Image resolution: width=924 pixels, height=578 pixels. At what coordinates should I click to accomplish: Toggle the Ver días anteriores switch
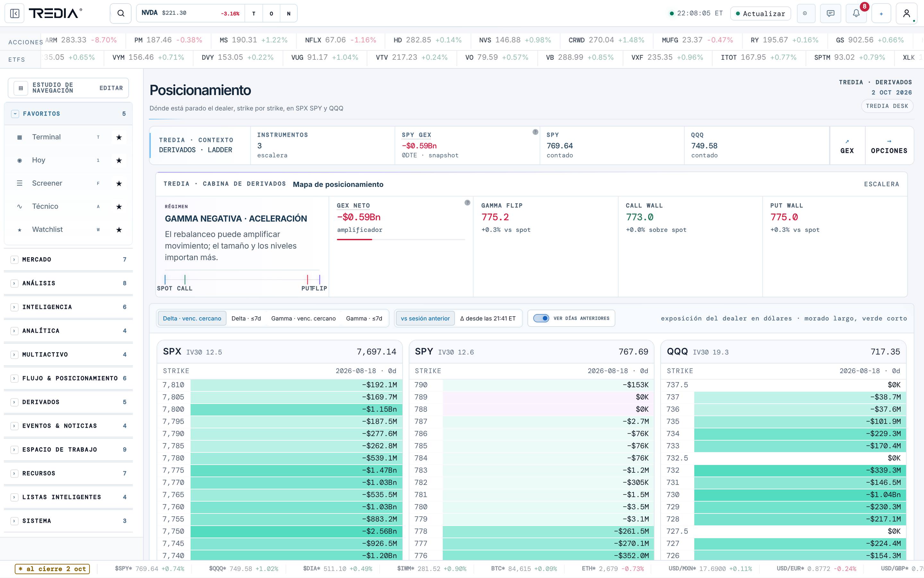pos(541,318)
